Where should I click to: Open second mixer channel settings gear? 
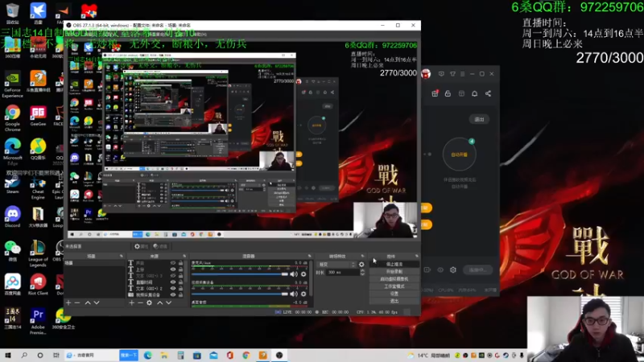pos(303,294)
